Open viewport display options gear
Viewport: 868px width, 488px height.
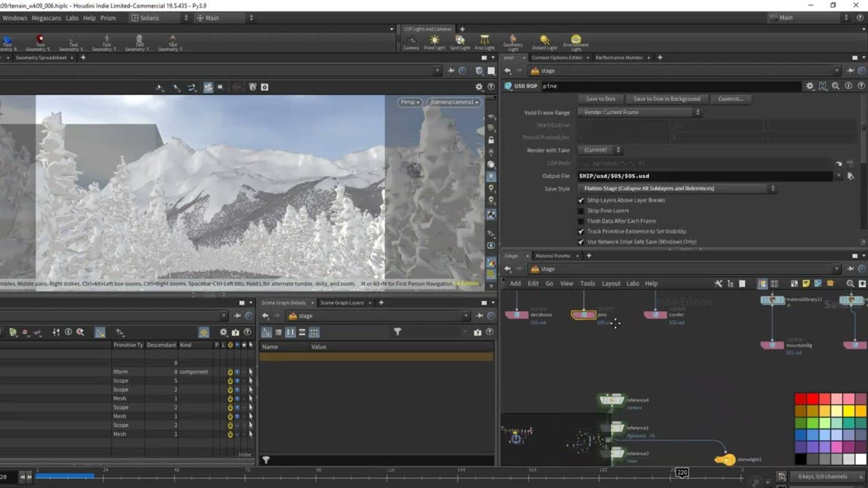point(479,87)
